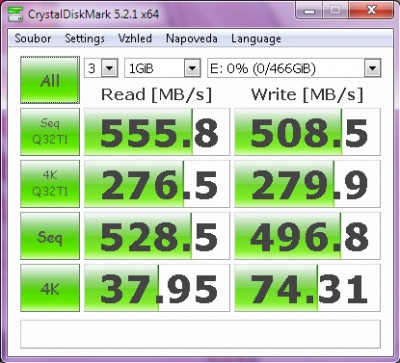This screenshot has width=400, height=363.
Task: Open the Settings menu
Action: pyautogui.click(x=85, y=39)
